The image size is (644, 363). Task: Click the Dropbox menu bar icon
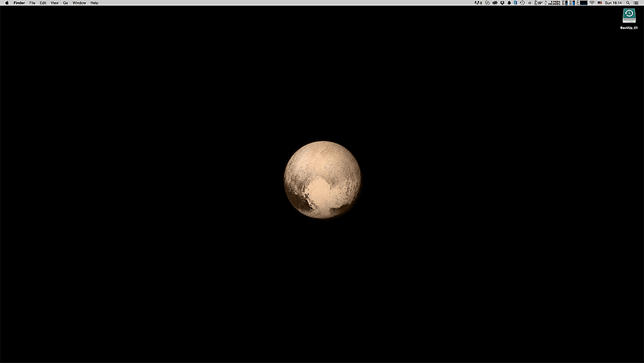click(x=502, y=3)
